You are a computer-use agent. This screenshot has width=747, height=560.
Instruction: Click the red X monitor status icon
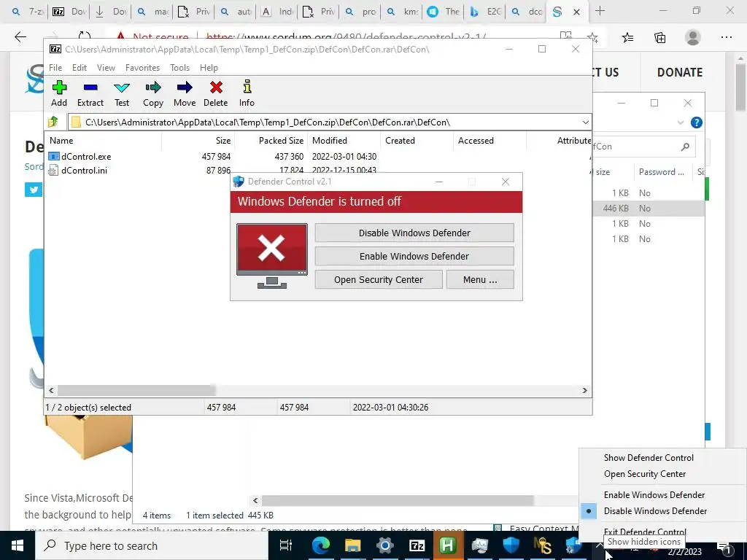(272, 256)
